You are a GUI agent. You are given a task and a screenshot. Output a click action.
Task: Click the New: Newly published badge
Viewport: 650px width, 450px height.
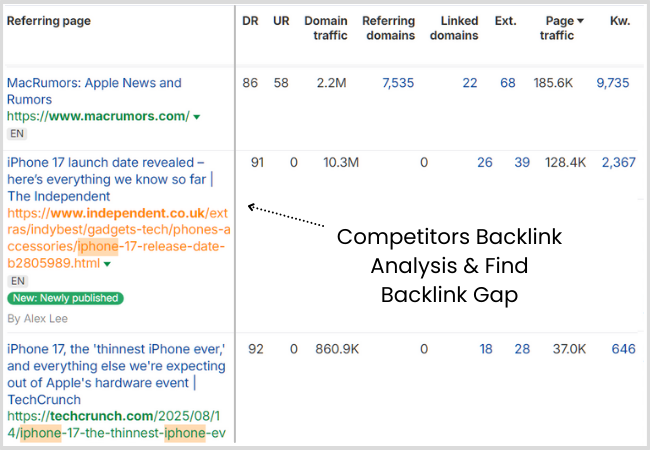pyautogui.click(x=65, y=298)
